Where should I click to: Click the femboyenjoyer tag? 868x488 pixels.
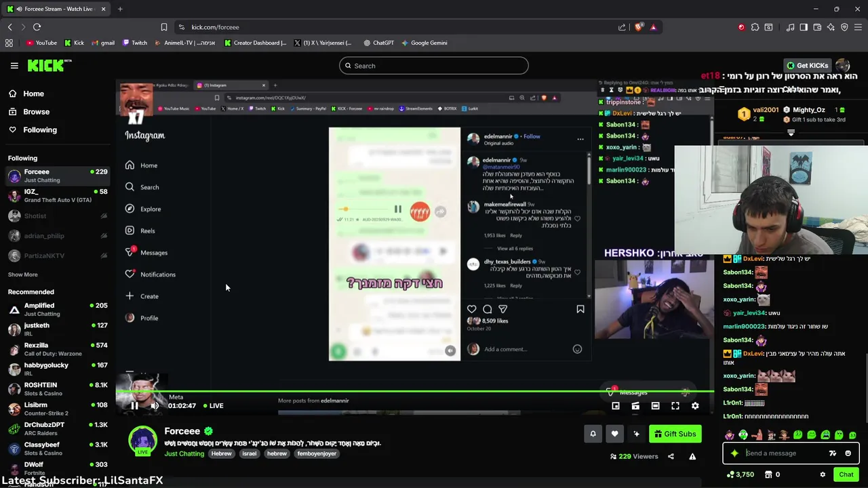[317, 453]
